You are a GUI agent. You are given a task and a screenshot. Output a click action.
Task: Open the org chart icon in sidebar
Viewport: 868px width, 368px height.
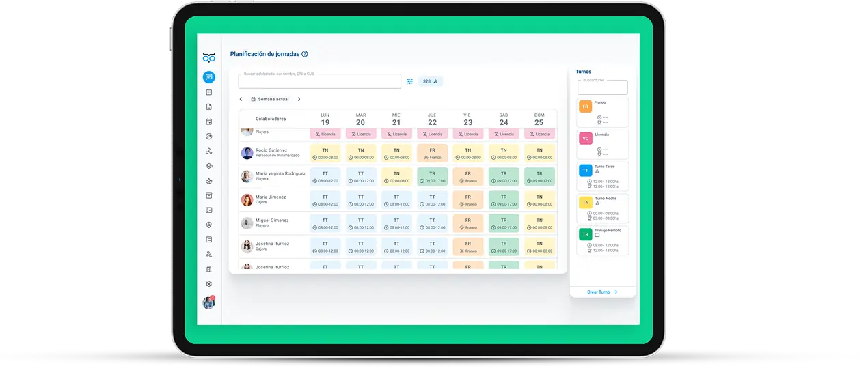click(x=209, y=151)
